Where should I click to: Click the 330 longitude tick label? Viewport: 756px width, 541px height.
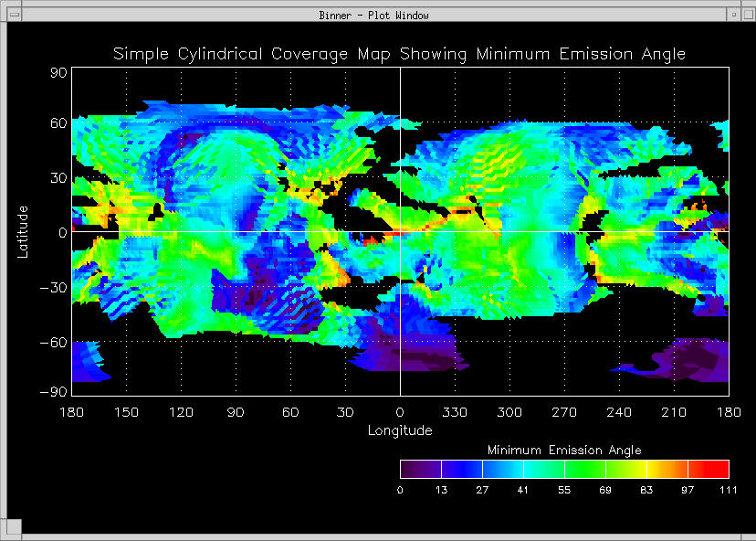click(455, 413)
